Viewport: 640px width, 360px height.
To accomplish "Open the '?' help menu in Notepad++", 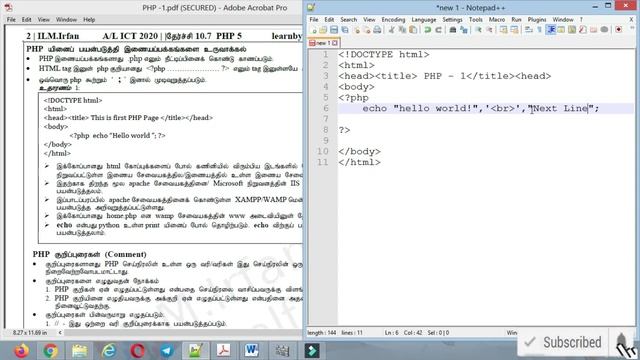I will 581,20.
